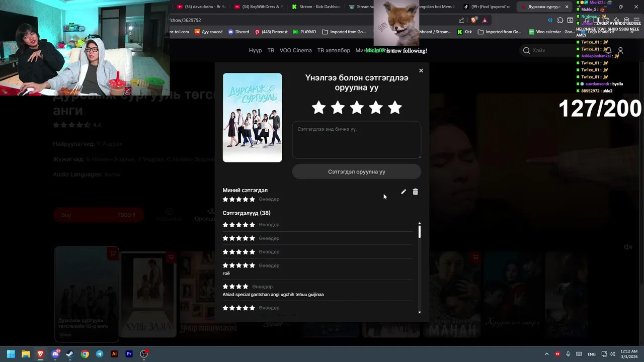This screenshot has height=362, width=644.
Task: Open the Дуу сонсоё SoundCloud bookmark
Action: 208,32
